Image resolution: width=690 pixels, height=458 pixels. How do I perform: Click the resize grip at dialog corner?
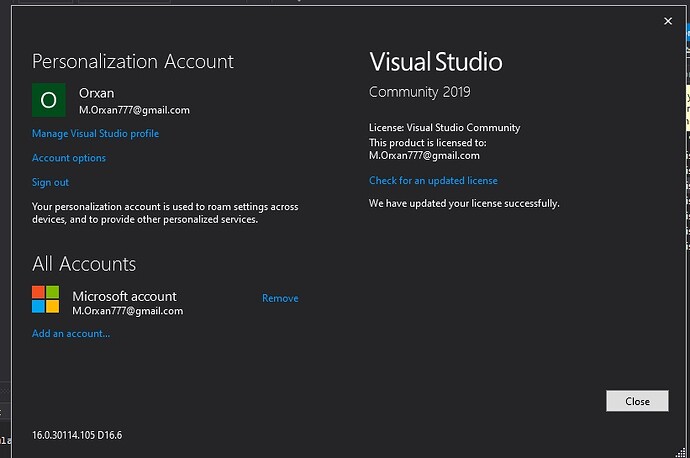point(680,452)
